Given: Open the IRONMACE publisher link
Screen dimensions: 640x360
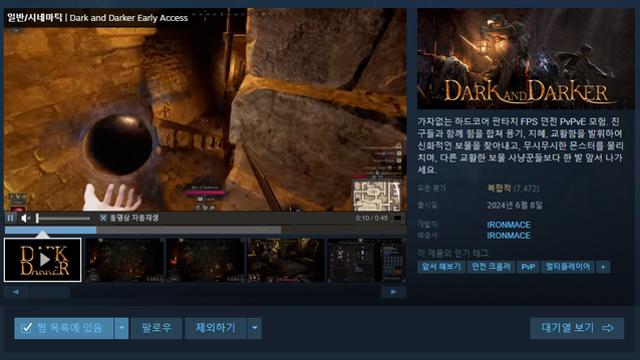Looking at the screenshot, I should coord(509,236).
